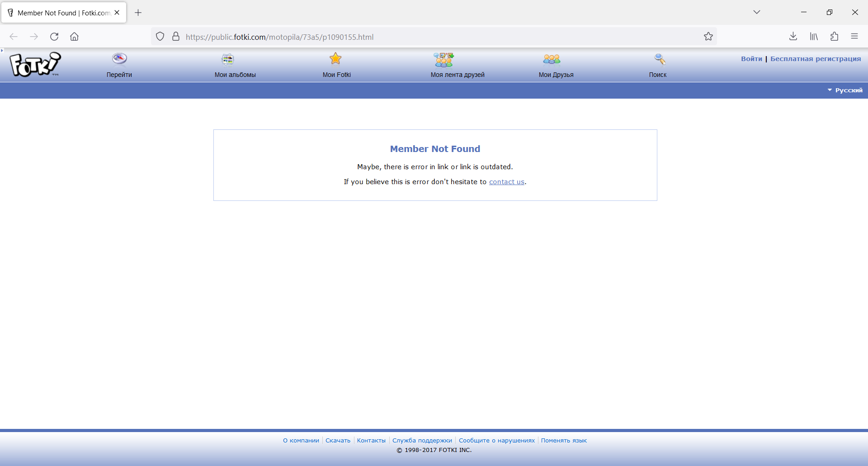Click Бесплатная регистрация link
The image size is (868, 466).
click(816, 59)
